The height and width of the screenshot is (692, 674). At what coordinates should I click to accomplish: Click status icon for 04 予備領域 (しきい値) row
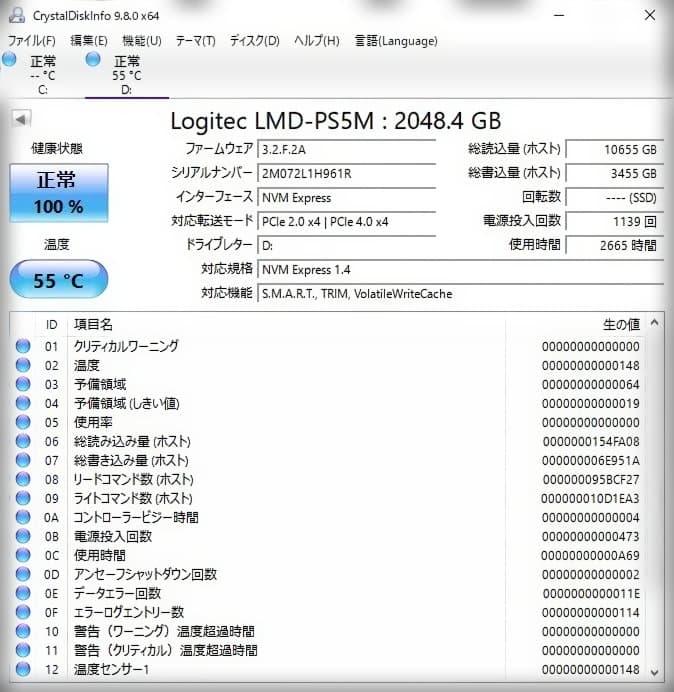23,403
